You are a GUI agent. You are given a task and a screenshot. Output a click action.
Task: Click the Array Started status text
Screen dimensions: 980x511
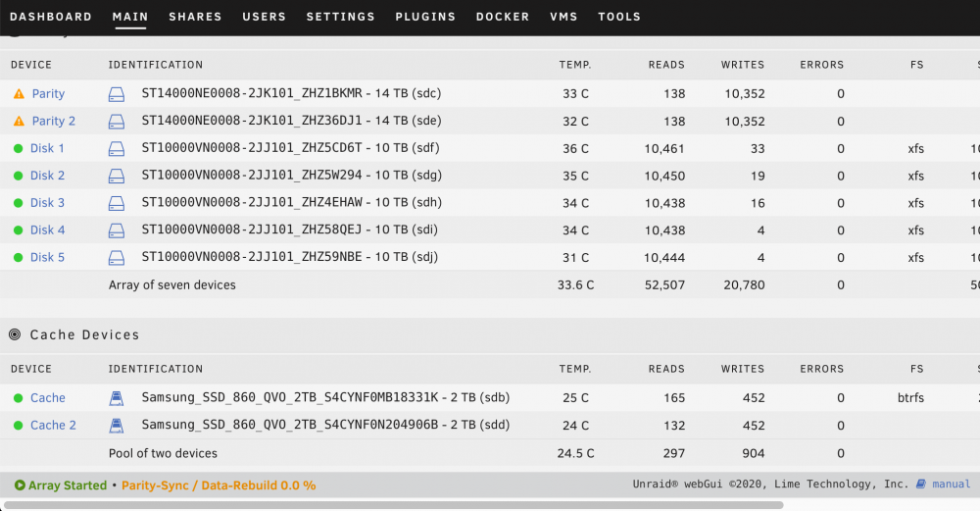(68, 485)
